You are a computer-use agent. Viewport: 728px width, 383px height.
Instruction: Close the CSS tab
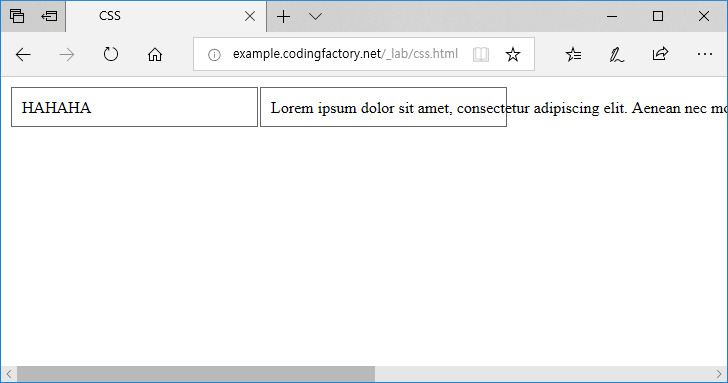(x=250, y=17)
